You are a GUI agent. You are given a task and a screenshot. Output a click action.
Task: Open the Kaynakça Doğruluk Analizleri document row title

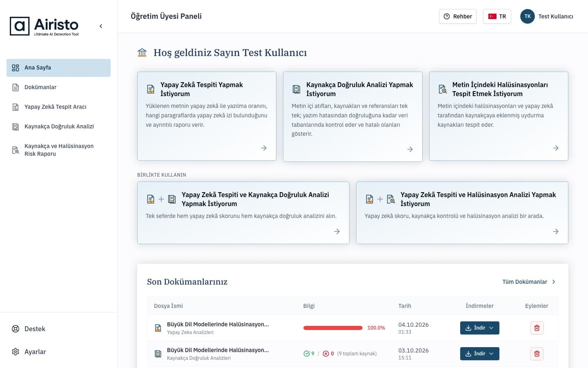coord(218,350)
